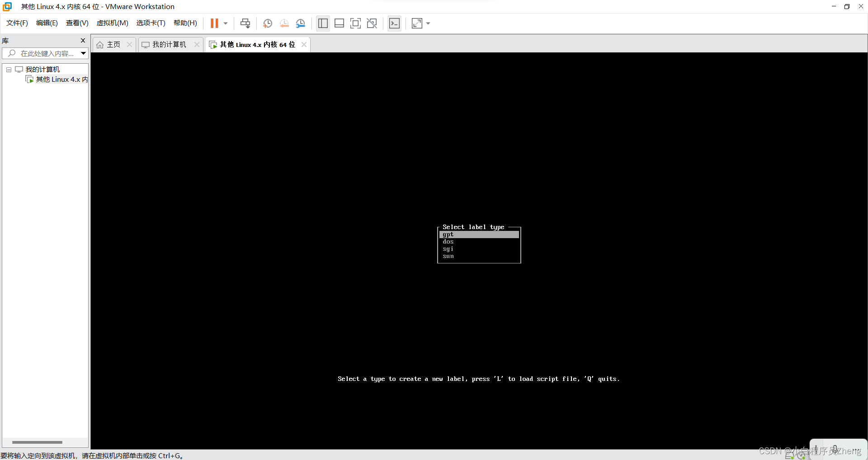Minimize the VMware Workstation window
The height and width of the screenshot is (460, 868).
834,6
